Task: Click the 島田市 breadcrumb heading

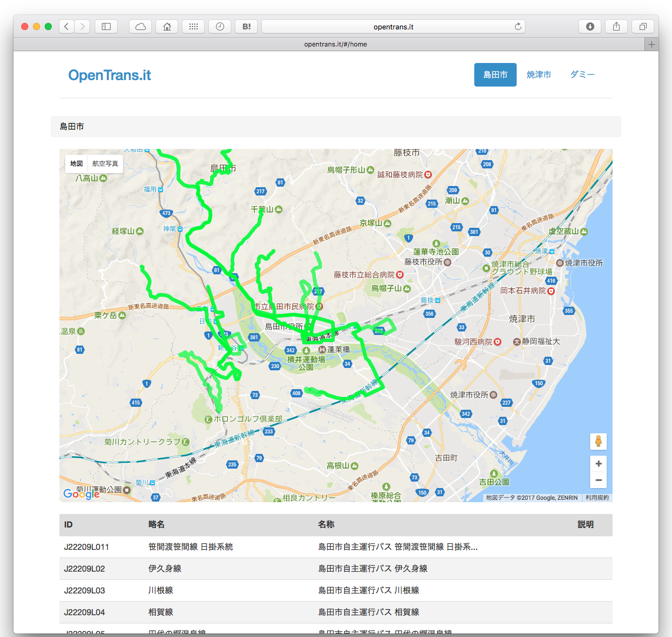Action: point(72,127)
